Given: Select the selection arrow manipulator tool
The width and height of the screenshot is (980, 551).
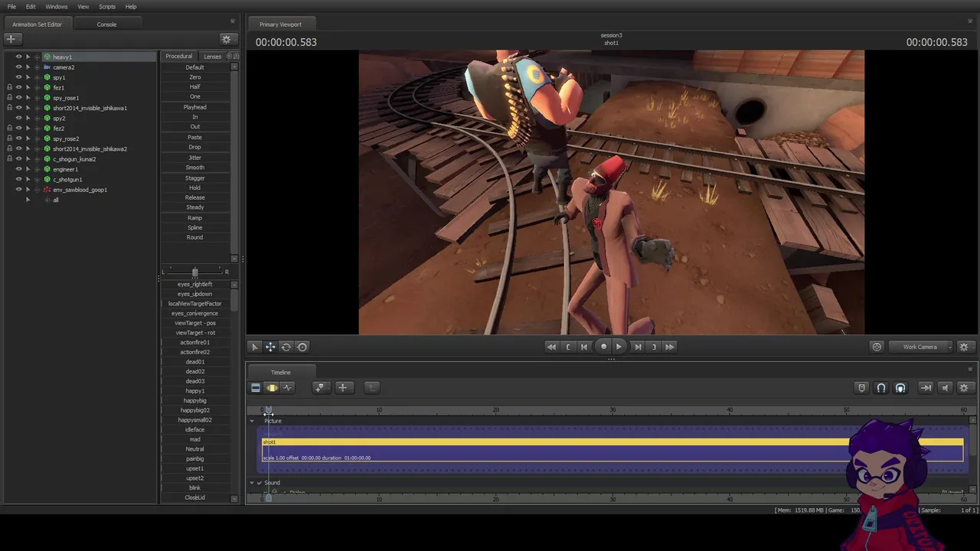Looking at the screenshot, I should click(x=255, y=347).
